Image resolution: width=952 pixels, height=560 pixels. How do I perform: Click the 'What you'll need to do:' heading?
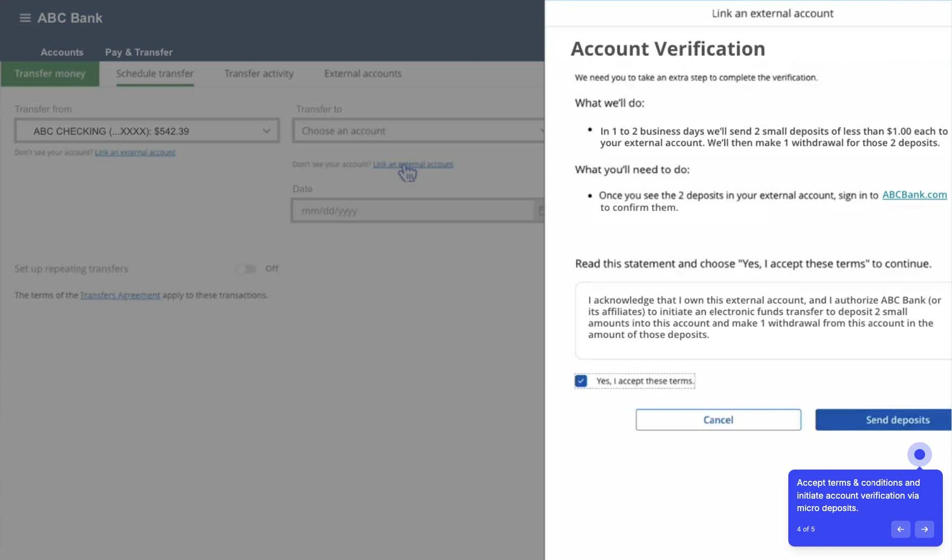click(x=632, y=170)
